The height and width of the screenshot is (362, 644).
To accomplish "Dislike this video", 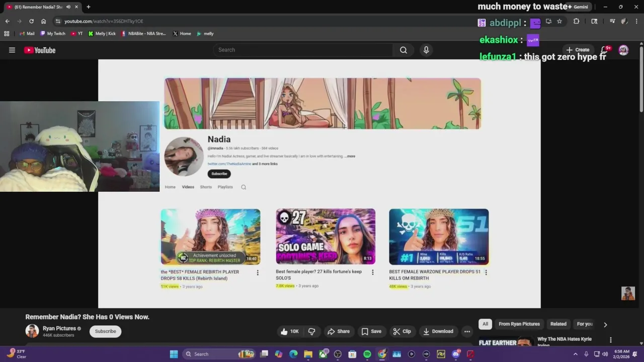I will tap(312, 331).
